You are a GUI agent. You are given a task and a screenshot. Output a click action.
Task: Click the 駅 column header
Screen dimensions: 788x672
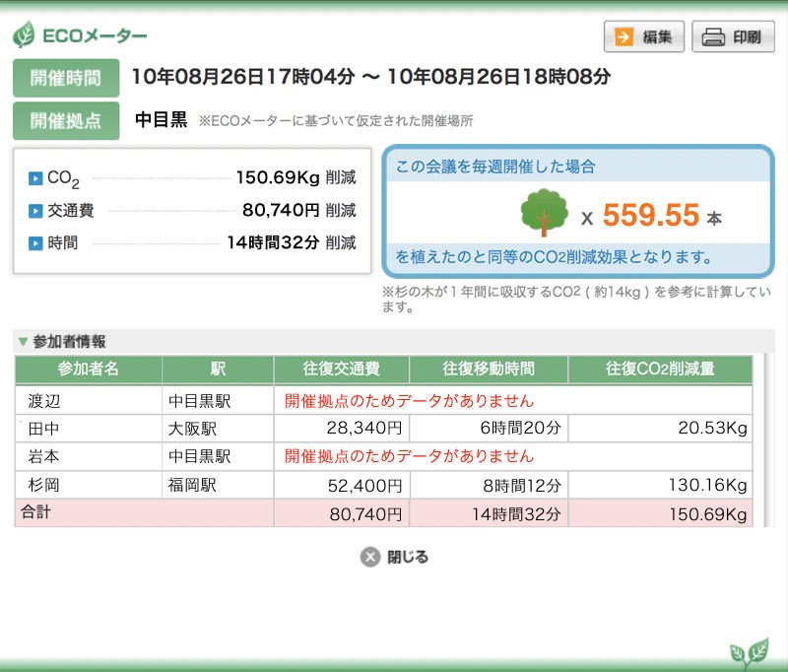click(x=218, y=370)
